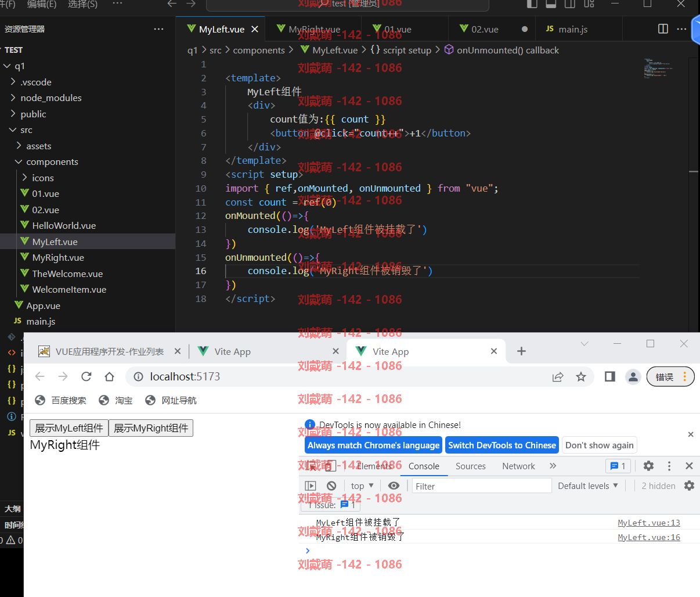Open a new browser tab
The width and height of the screenshot is (700, 597).
pyautogui.click(x=521, y=351)
